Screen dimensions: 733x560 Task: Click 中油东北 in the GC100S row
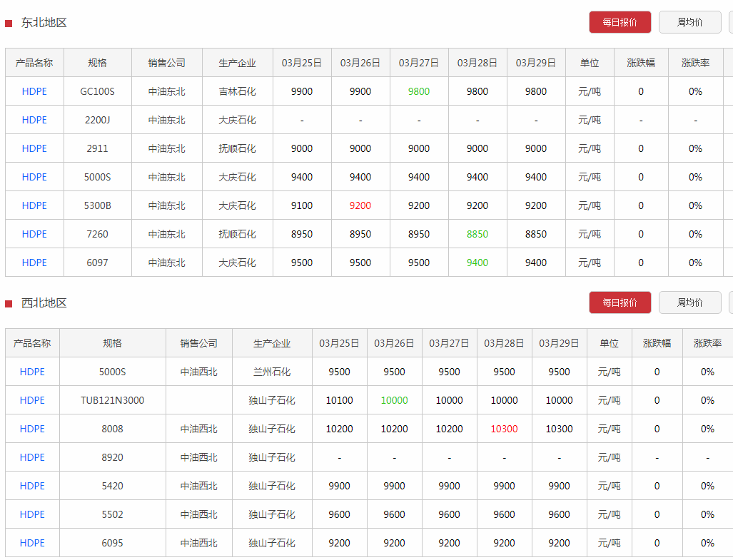click(167, 91)
